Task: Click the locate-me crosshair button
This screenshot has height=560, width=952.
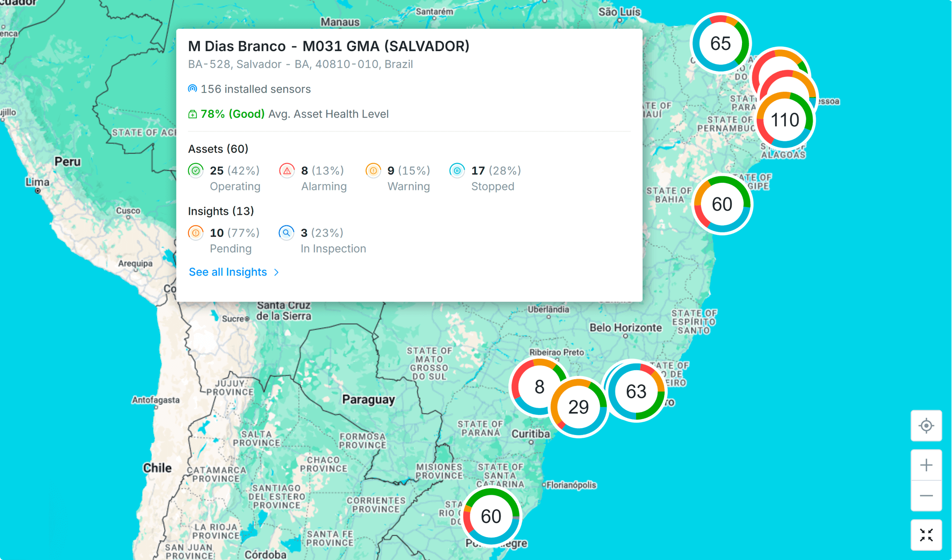Action: pyautogui.click(x=926, y=426)
